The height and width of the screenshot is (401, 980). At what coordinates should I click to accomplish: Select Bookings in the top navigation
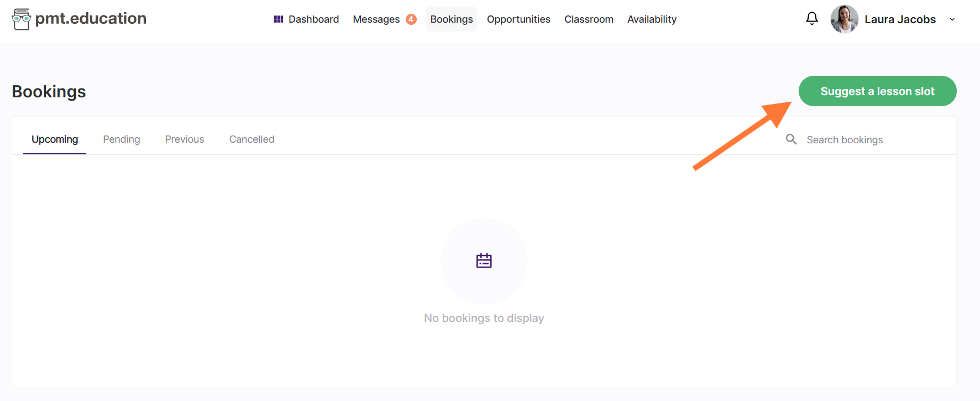click(451, 19)
